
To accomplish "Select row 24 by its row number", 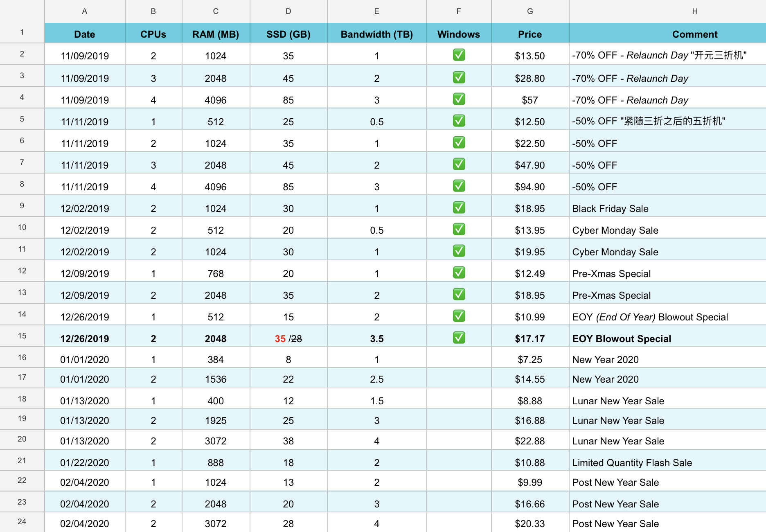I will 22,522.
